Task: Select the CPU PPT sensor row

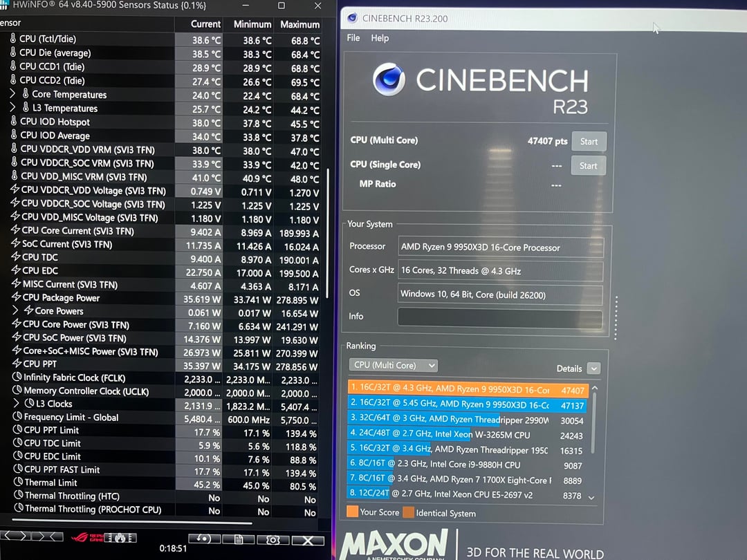Action: 165,365
